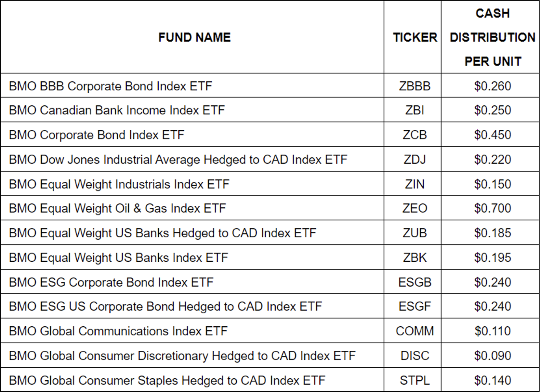Viewport: 540px width, 392px height.
Task: Click the ESGB ticker cell
Action: [415, 282]
